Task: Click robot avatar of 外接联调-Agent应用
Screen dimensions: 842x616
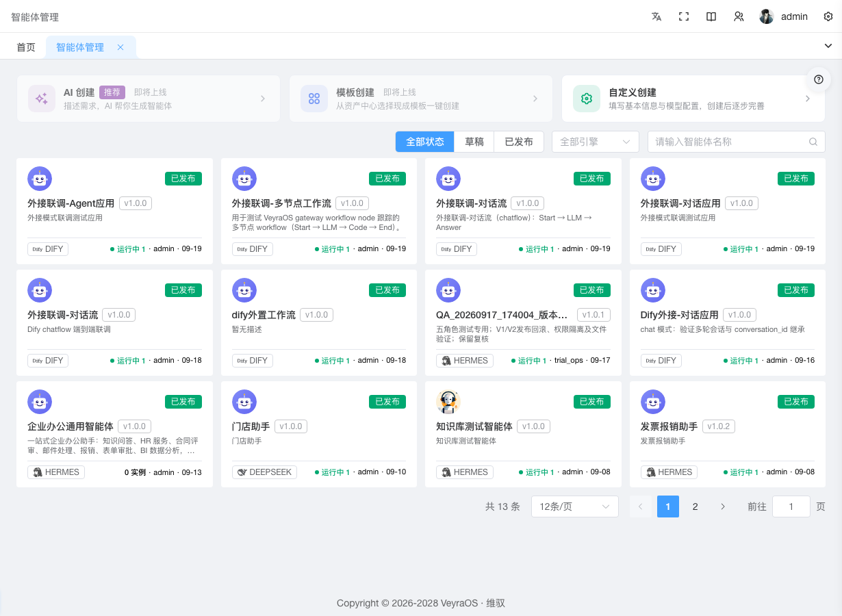Action: 40,179
